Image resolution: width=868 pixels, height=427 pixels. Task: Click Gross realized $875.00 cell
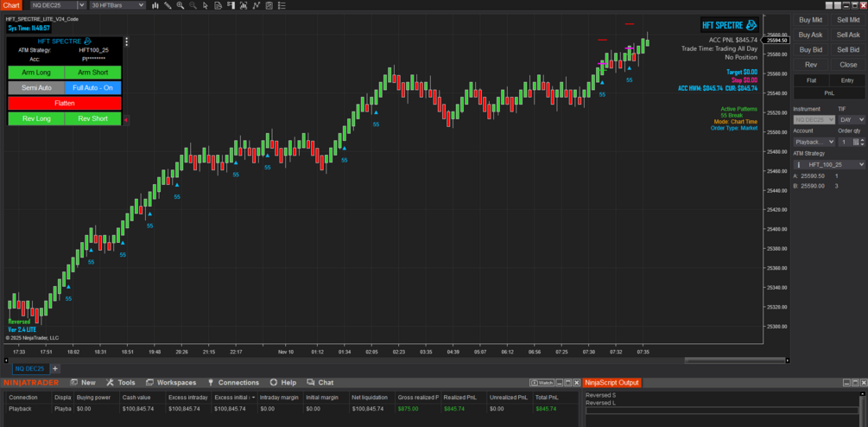(417, 409)
